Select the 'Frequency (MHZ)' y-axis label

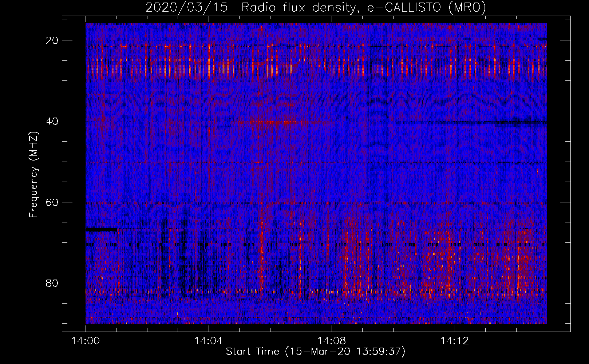(33, 175)
